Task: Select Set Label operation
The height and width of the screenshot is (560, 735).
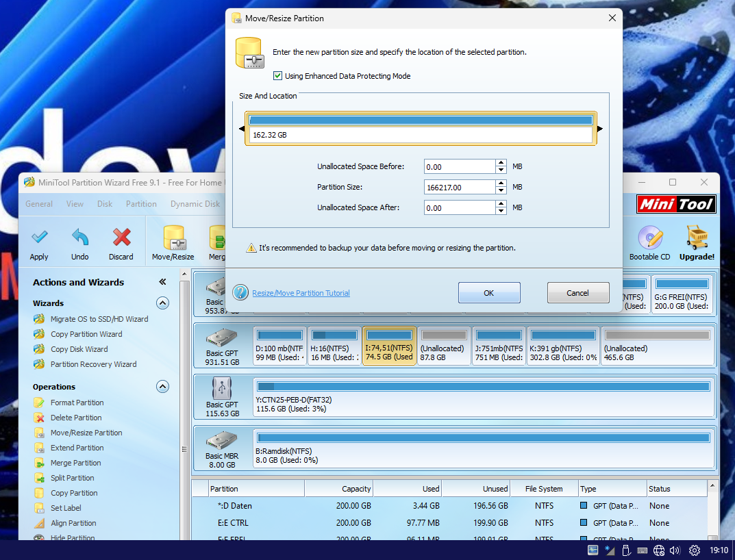Action: 66,508
